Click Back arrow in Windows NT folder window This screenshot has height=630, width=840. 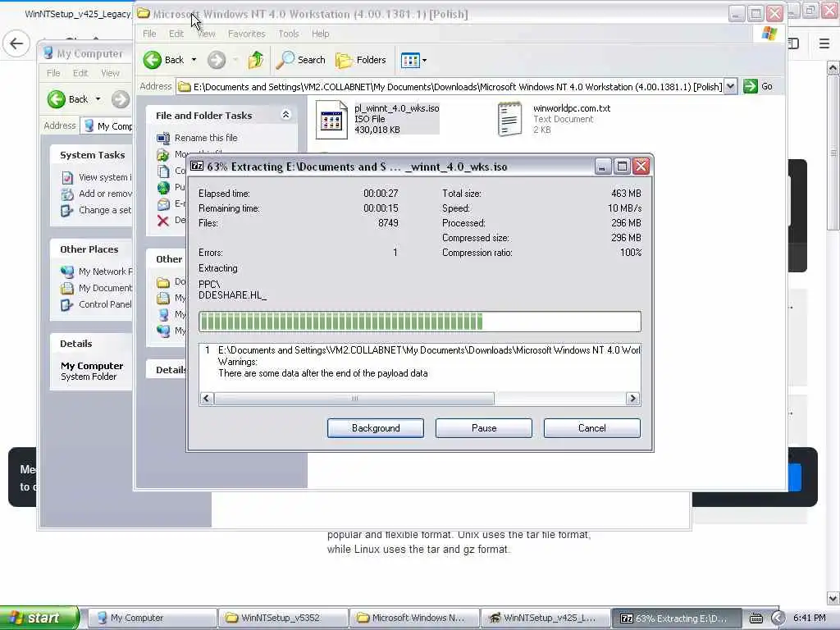click(152, 60)
